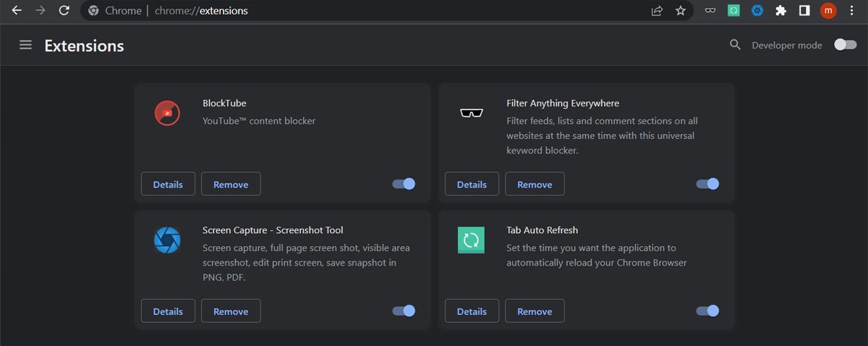This screenshot has height=346, width=868.
Task: Click the search extensions magnifier icon
Action: click(735, 45)
